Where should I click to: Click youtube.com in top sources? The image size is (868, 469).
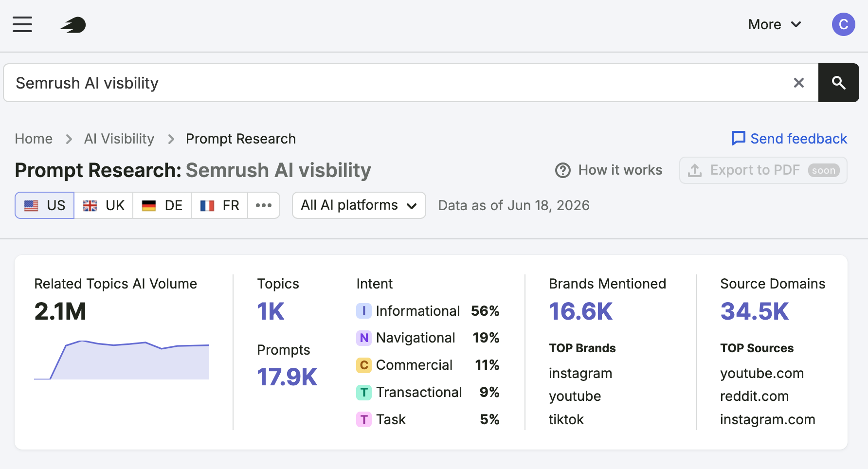[762, 373]
